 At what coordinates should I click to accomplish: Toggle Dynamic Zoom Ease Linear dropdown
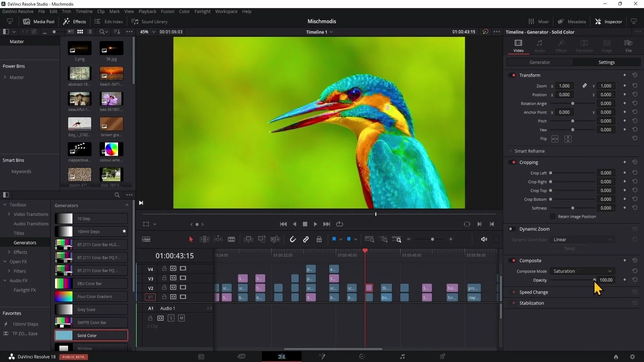582,240
